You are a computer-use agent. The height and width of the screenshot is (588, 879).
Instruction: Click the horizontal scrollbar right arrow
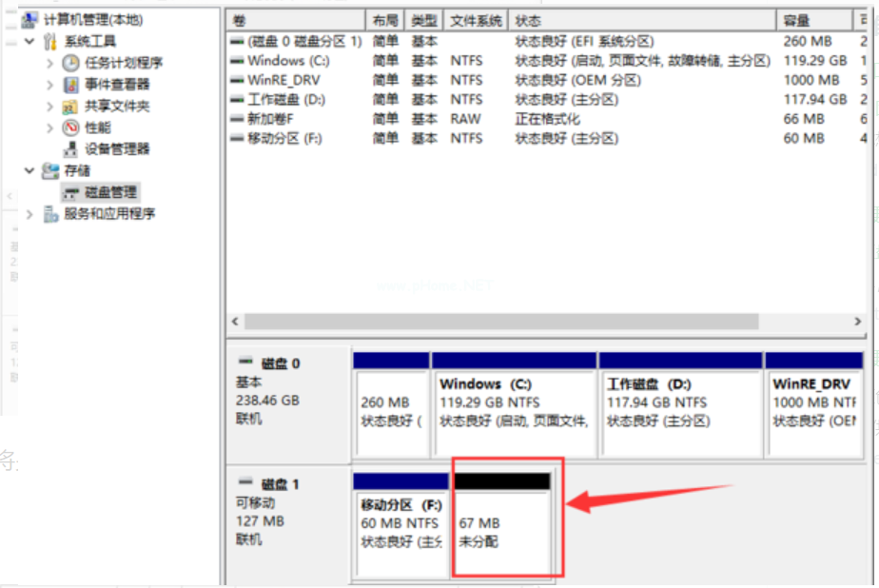coord(859,322)
